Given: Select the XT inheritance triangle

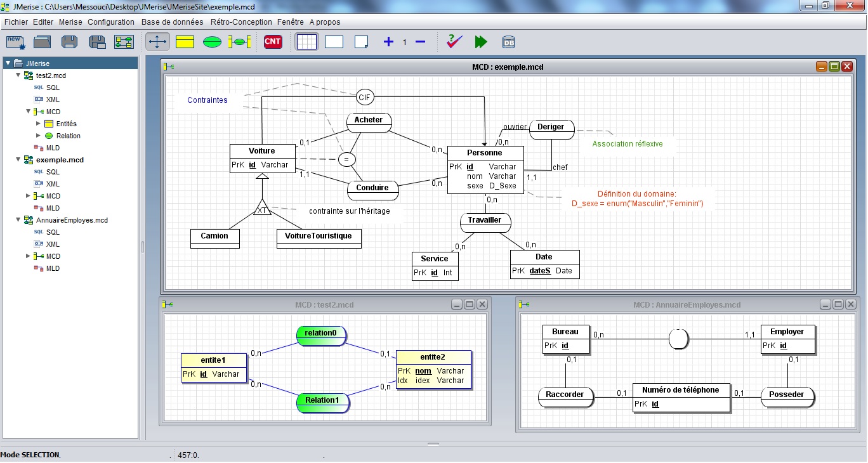Looking at the screenshot, I should pyautogui.click(x=262, y=209).
